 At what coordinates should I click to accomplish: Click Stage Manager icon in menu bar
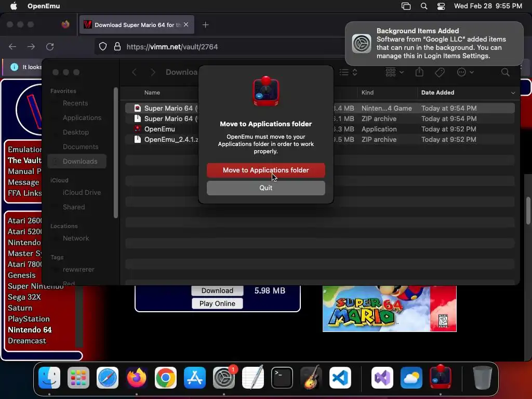point(406,6)
